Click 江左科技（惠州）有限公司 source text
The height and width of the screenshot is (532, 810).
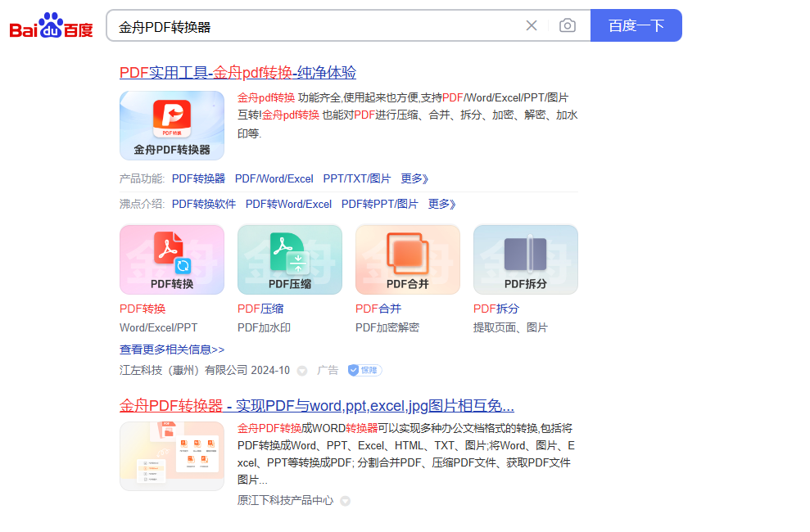(183, 371)
